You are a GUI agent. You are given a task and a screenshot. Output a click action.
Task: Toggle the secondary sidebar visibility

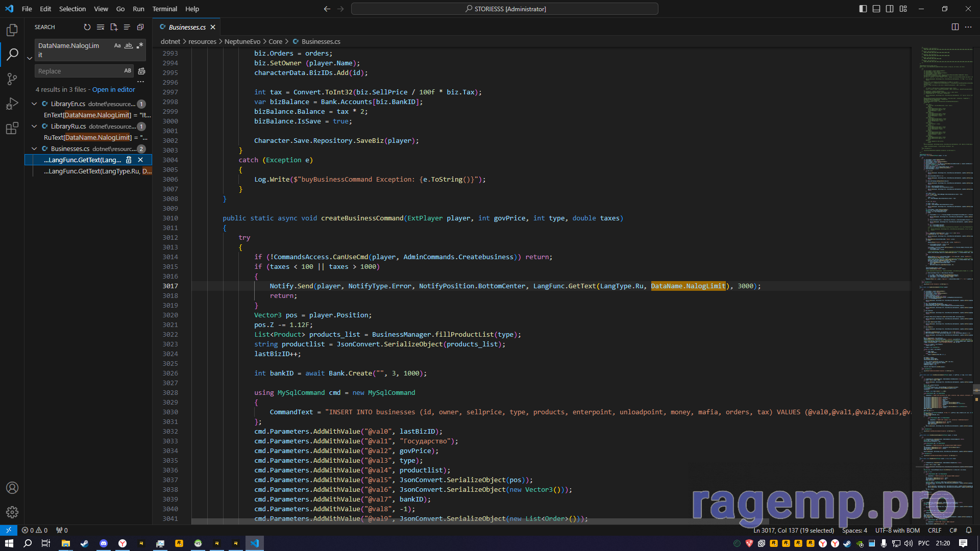(890, 9)
